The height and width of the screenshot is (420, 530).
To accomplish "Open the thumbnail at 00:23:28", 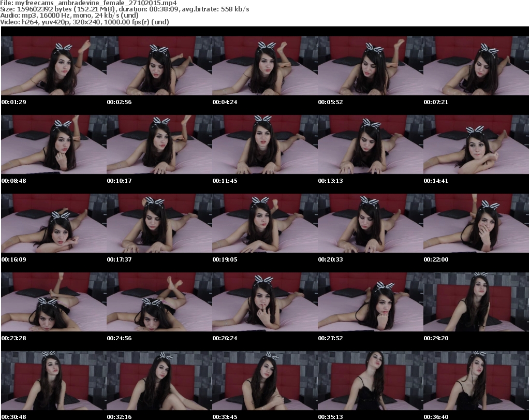I will click(54, 302).
